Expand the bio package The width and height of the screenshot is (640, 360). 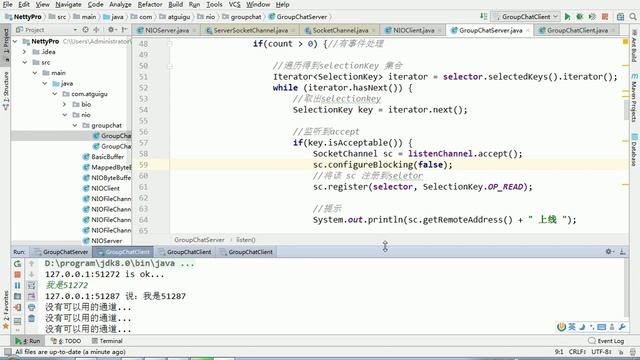[64, 104]
